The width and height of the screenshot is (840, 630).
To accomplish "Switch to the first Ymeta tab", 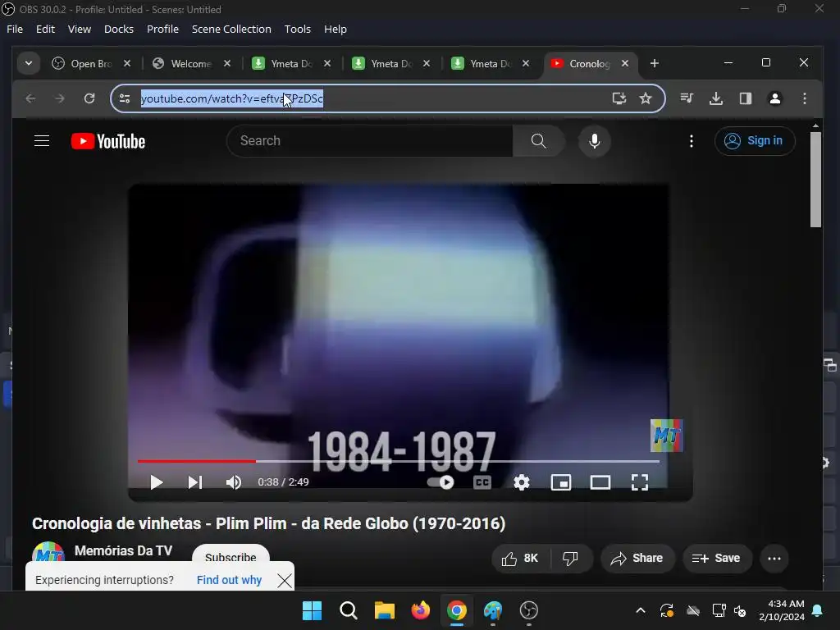I will 283,64.
